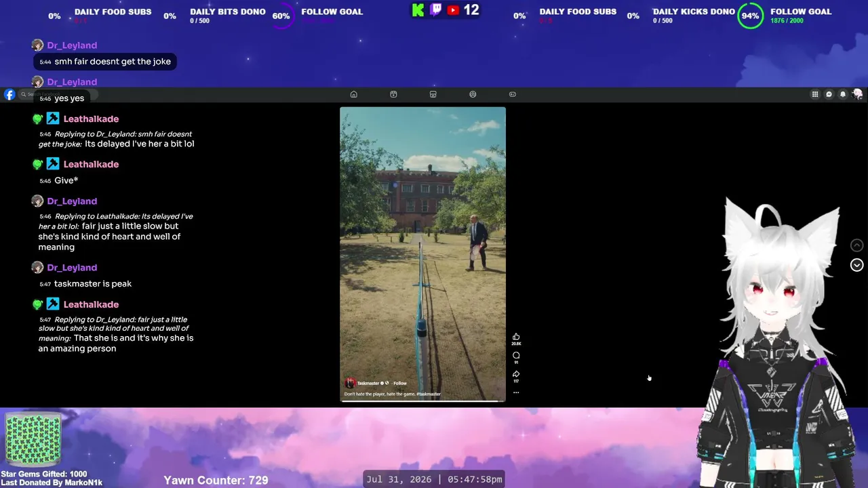Open comments on the Taskmaster reel
This screenshot has height=488, width=868.
click(x=516, y=355)
